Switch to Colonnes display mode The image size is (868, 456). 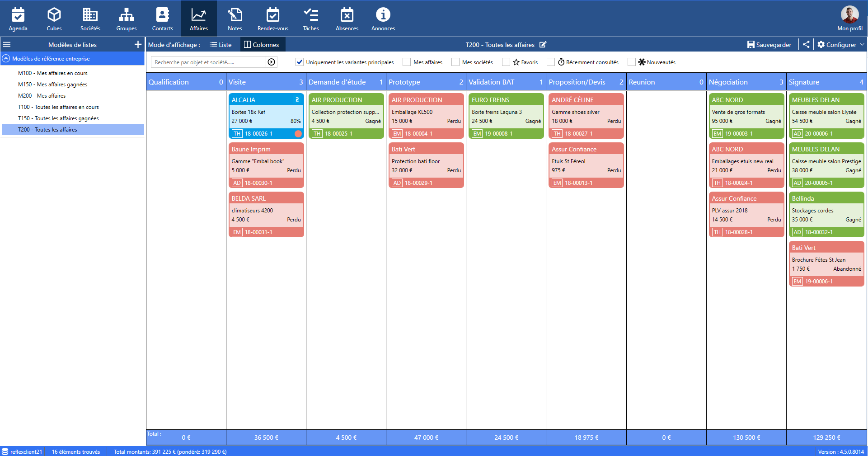click(x=262, y=44)
